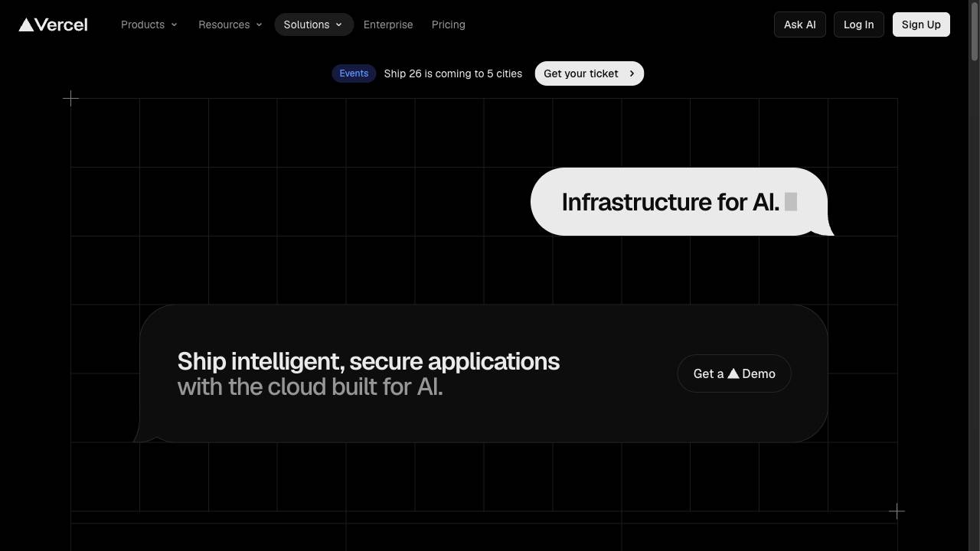Click the Get a Demo button
The width and height of the screenshot is (980, 551).
click(x=734, y=373)
